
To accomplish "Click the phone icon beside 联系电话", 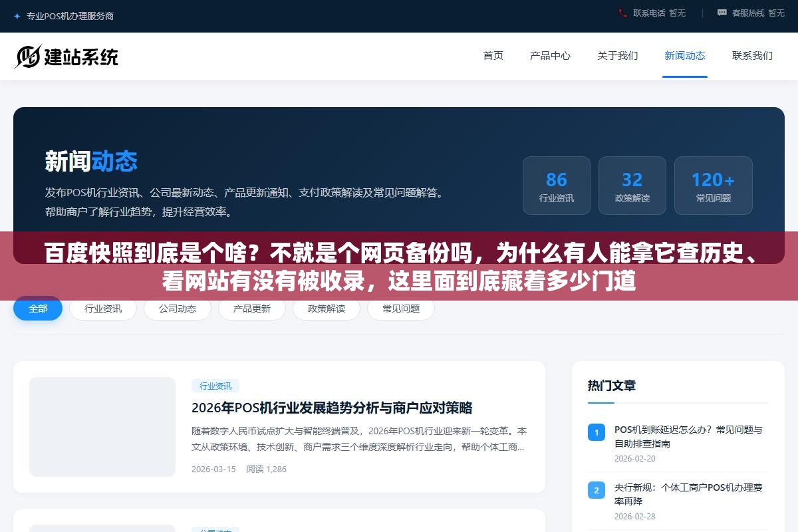I will point(622,13).
